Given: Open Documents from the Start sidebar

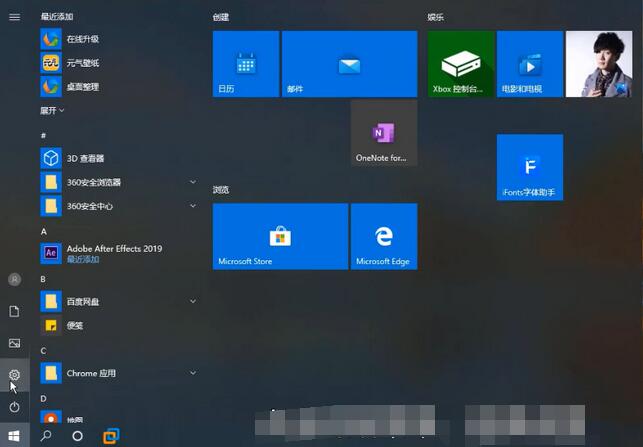Looking at the screenshot, I should [x=14, y=311].
